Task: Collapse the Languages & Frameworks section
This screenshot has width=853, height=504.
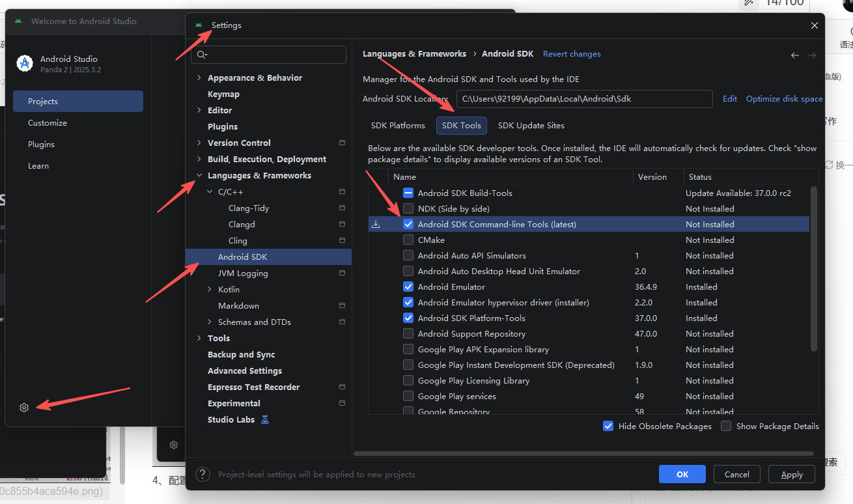Action: (199, 176)
